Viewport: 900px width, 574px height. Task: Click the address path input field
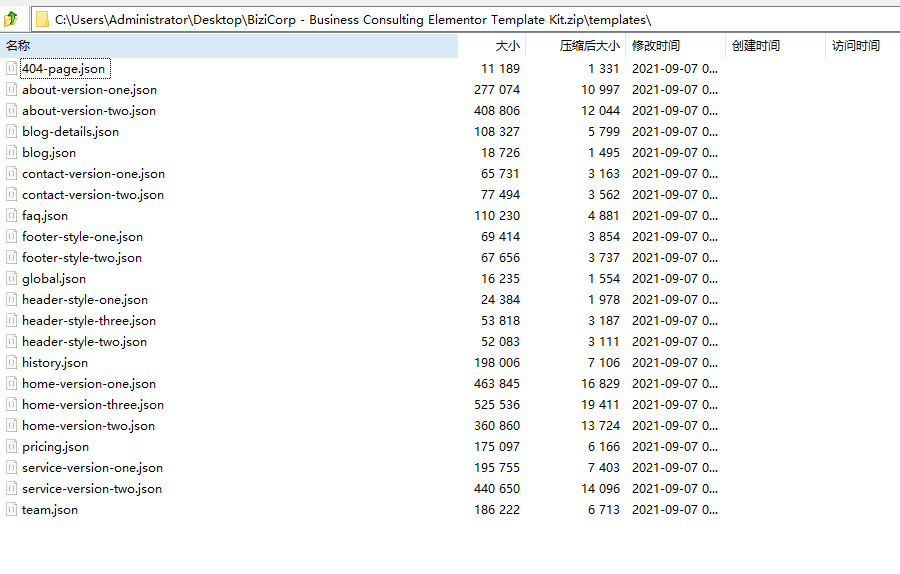(x=465, y=20)
